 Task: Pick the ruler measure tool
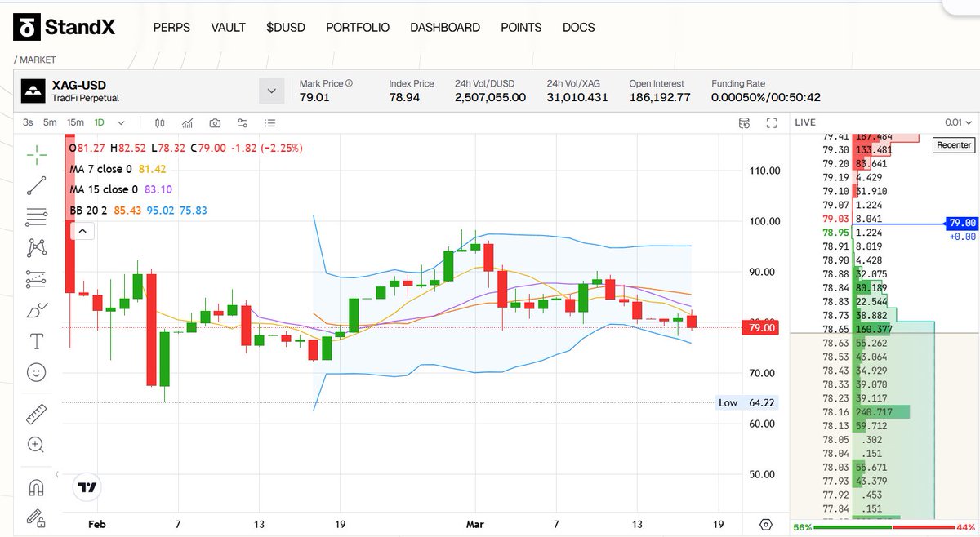[36, 414]
